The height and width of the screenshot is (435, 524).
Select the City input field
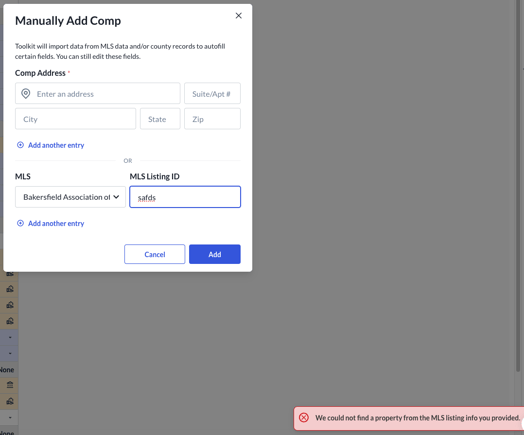pyautogui.click(x=76, y=119)
